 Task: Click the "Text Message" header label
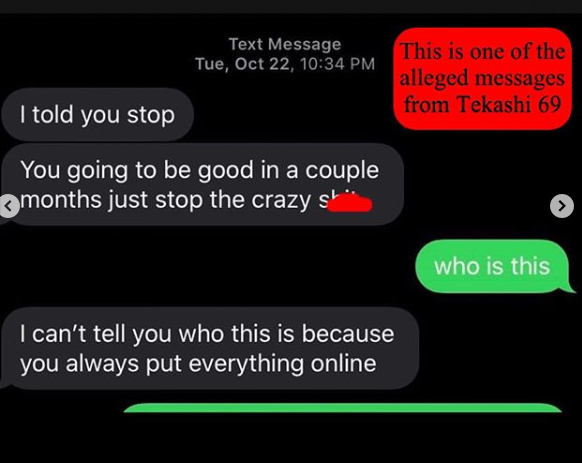[285, 44]
